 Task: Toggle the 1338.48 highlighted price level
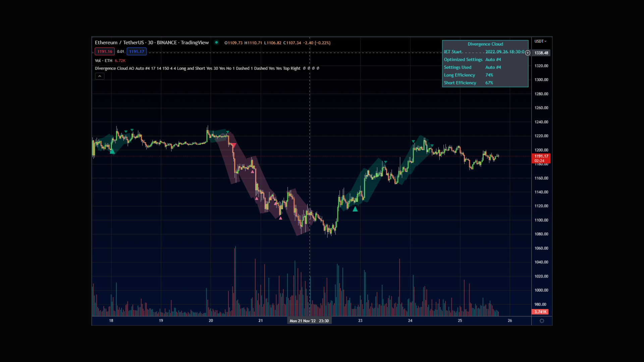[541, 53]
